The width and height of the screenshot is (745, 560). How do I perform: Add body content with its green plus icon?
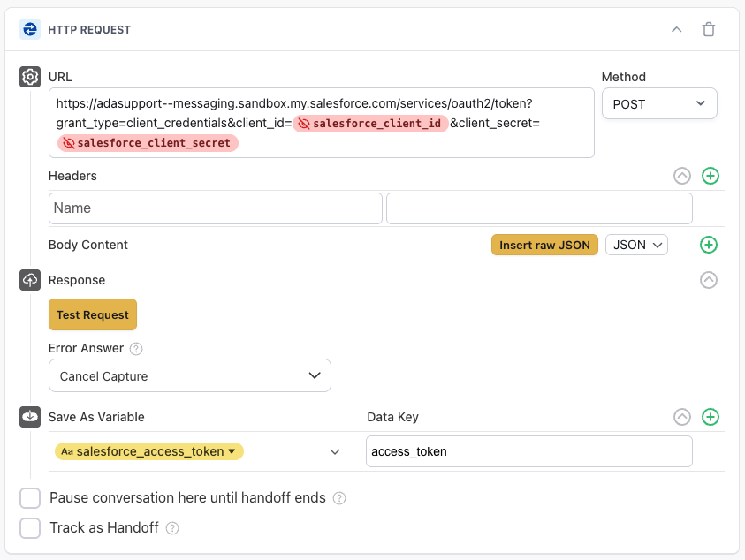pos(708,245)
